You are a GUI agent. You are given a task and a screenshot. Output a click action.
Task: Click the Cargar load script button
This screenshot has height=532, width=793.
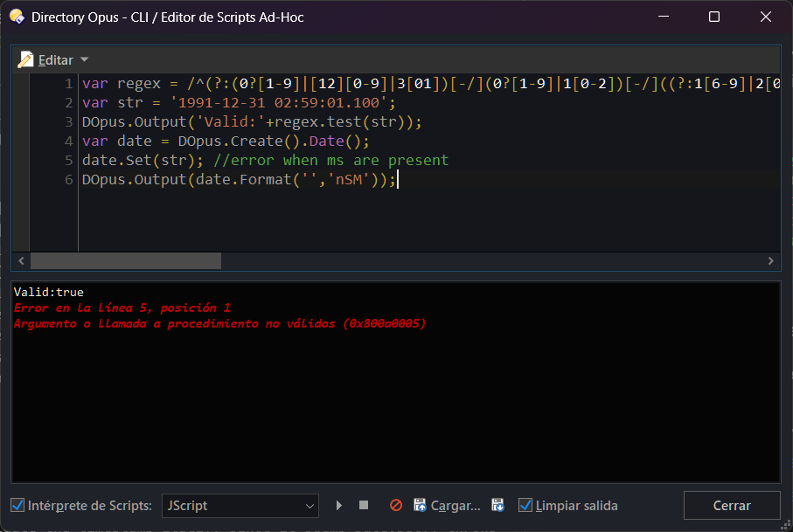click(x=447, y=505)
